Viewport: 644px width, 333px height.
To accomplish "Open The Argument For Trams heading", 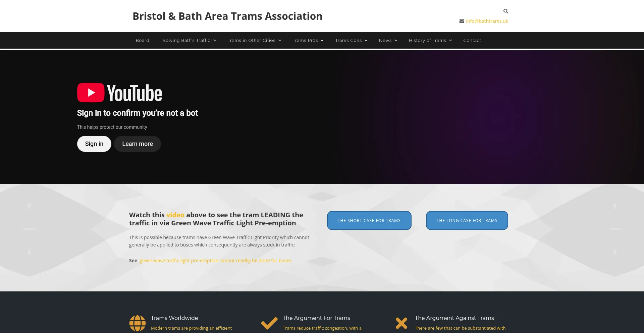I will pyautogui.click(x=316, y=318).
